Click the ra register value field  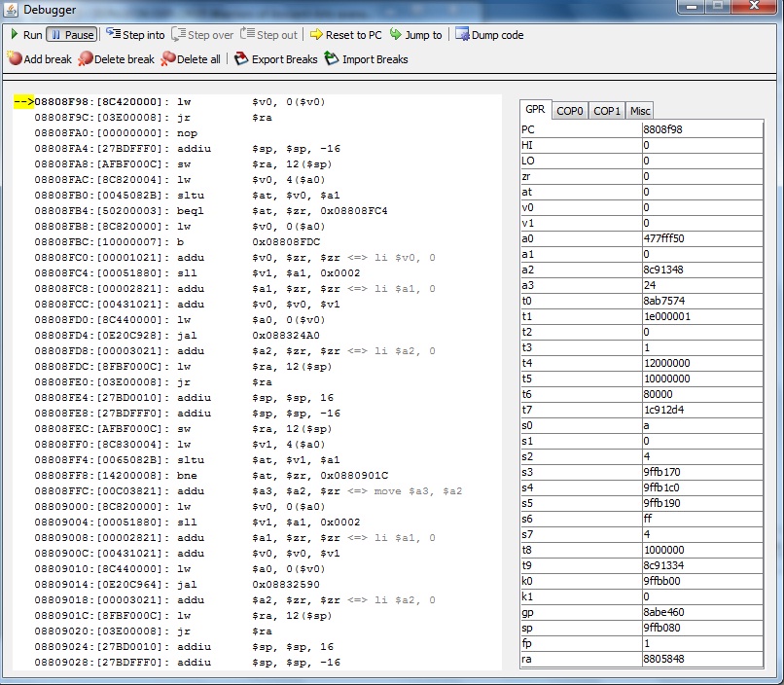(701, 659)
